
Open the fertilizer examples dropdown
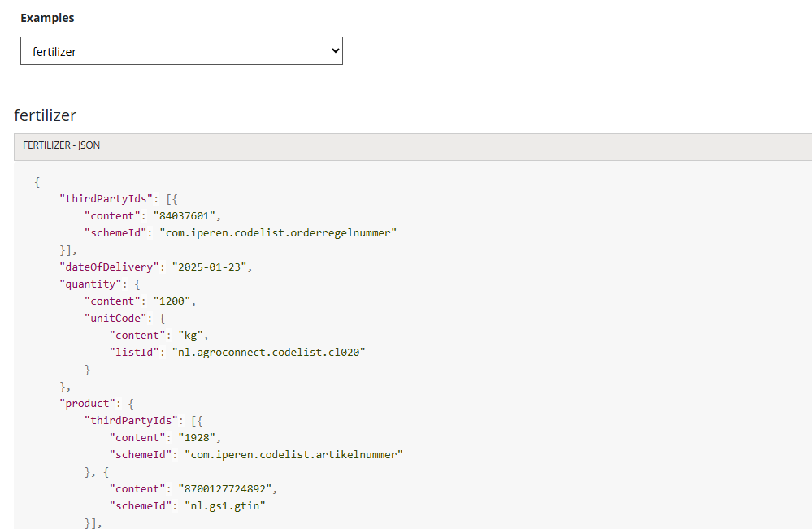pos(180,51)
